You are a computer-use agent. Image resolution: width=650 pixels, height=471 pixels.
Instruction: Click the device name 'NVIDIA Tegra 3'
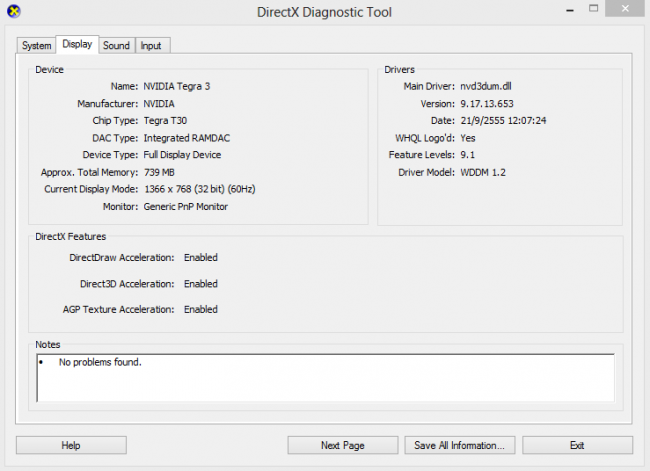coord(177,86)
